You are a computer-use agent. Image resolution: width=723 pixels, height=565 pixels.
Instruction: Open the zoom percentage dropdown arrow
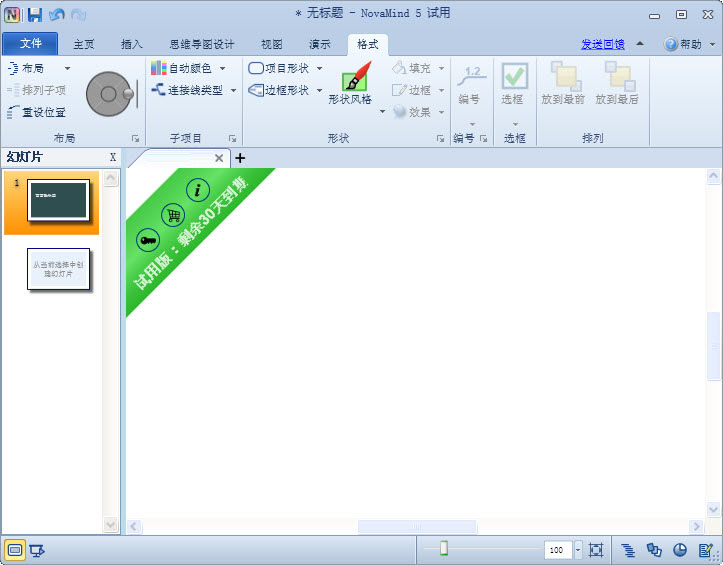578,550
